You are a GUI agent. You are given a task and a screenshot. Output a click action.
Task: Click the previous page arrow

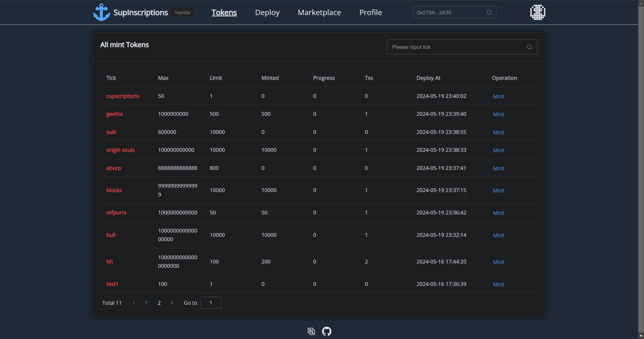[x=134, y=303]
